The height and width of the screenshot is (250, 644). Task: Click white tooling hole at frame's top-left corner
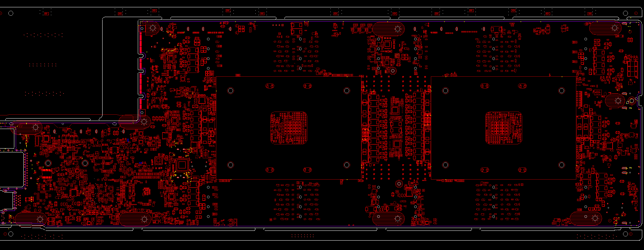click(11, 13)
